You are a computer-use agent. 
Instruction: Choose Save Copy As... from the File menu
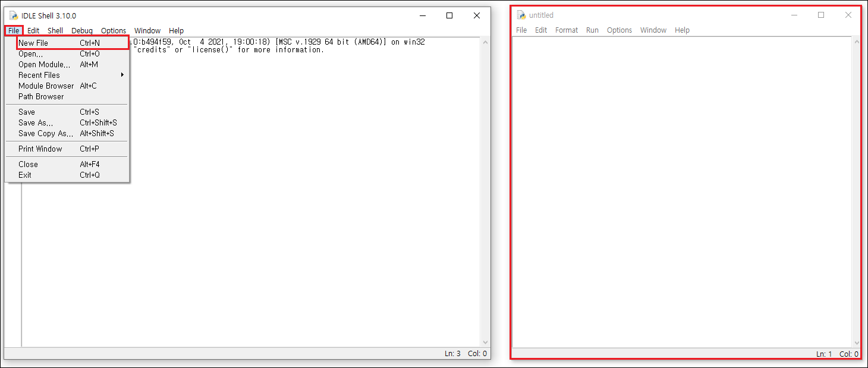67,133
